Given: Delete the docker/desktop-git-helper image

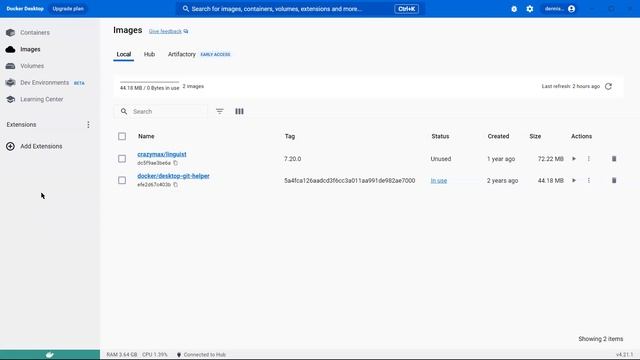Looking at the screenshot, I should (614, 180).
